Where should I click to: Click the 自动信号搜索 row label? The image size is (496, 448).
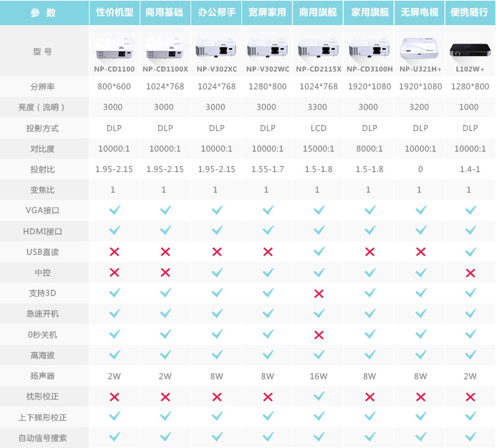(44, 437)
